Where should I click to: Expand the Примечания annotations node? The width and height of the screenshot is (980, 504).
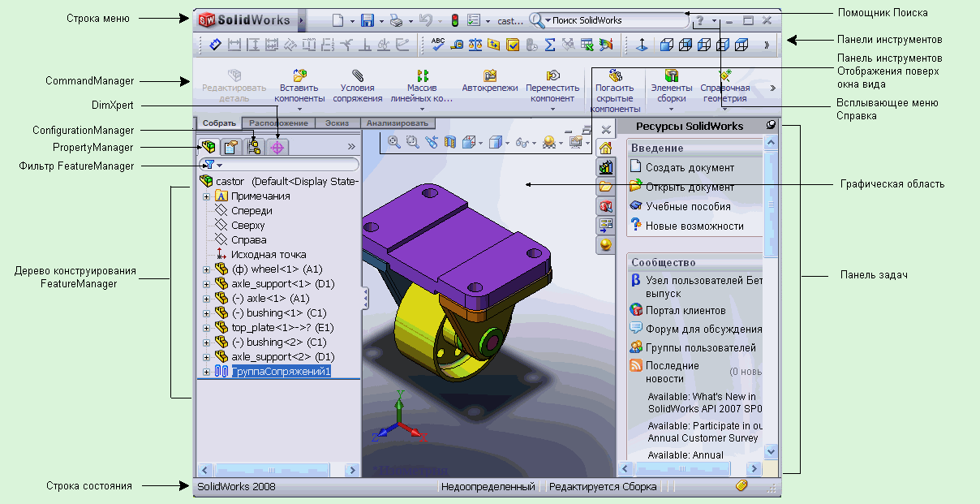(206, 196)
